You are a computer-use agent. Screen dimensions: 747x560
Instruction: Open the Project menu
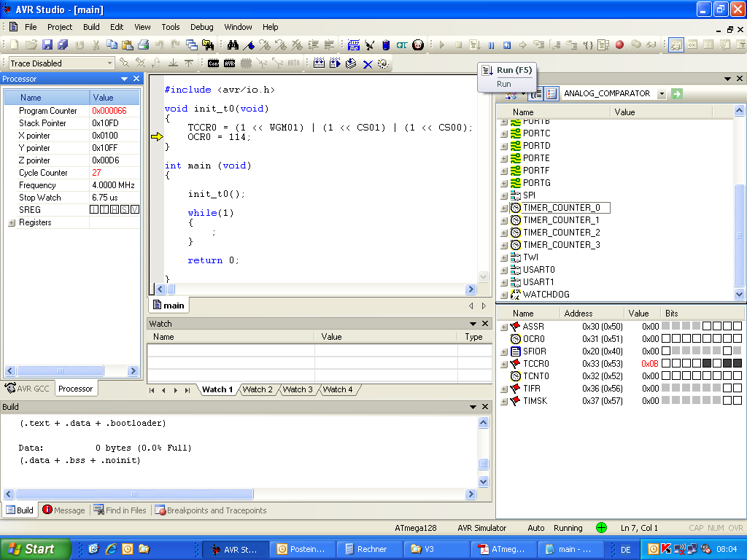pos(60,27)
